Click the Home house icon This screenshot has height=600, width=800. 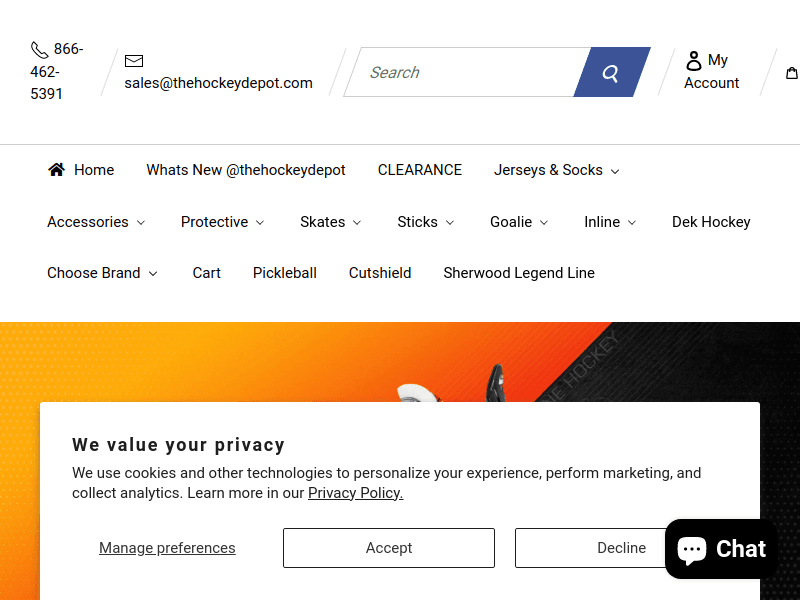56,170
